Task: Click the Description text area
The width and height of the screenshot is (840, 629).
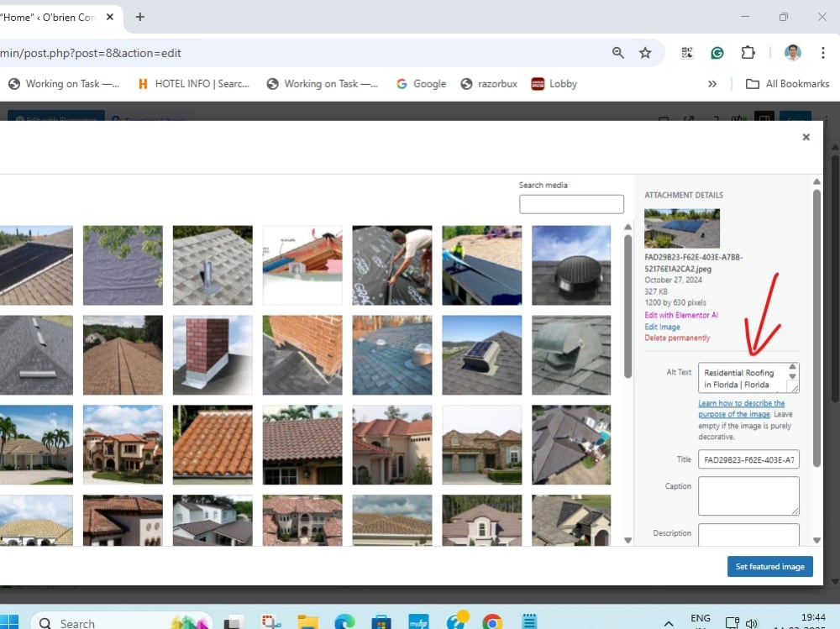Action: coord(748,535)
